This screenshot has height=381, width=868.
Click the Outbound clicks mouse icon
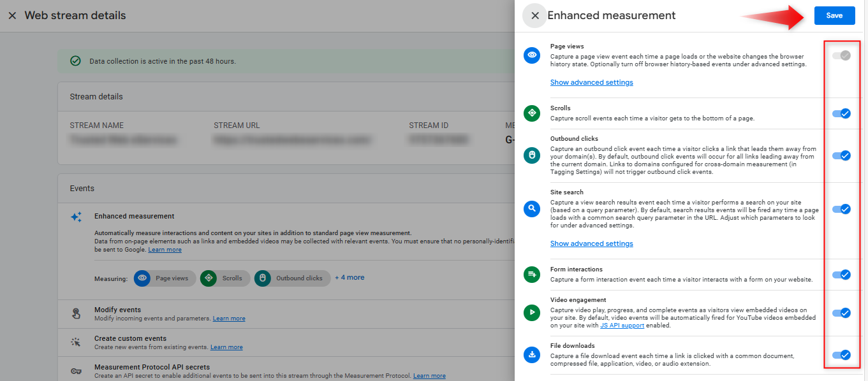pos(531,155)
